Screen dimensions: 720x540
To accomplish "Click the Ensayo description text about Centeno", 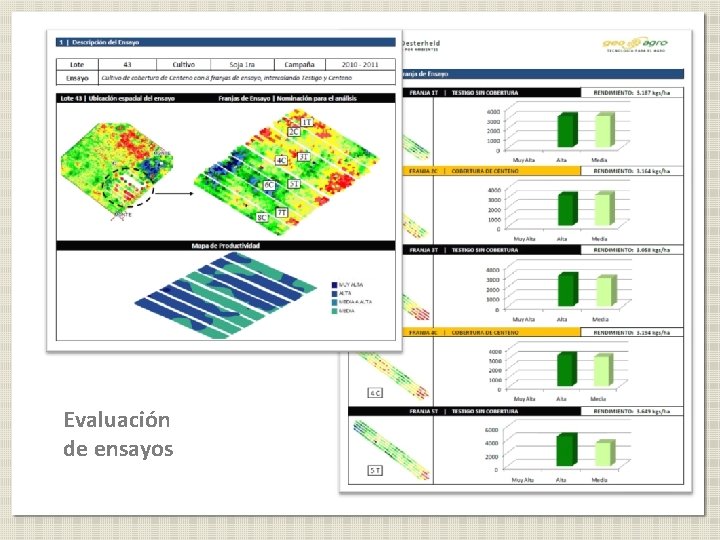I will click(x=226, y=78).
